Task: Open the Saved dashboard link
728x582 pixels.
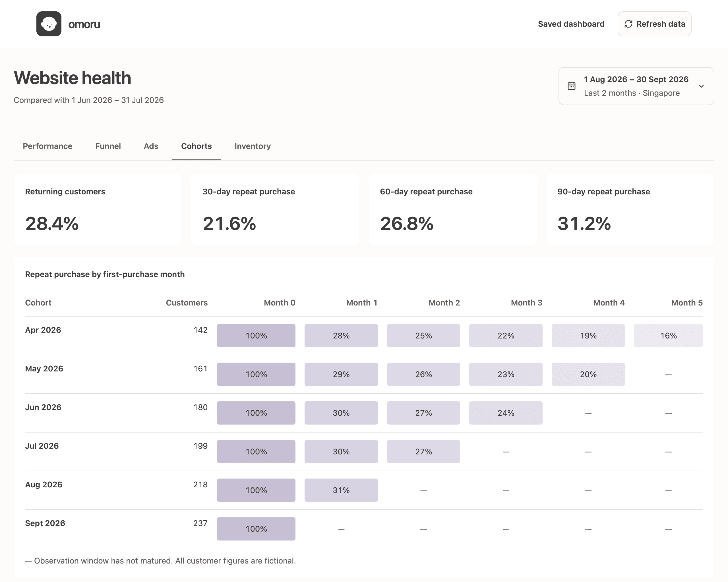Action: coord(571,24)
